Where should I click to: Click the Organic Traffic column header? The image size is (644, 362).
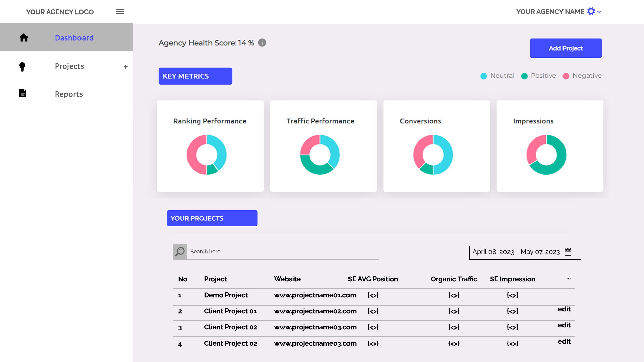[x=454, y=279]
